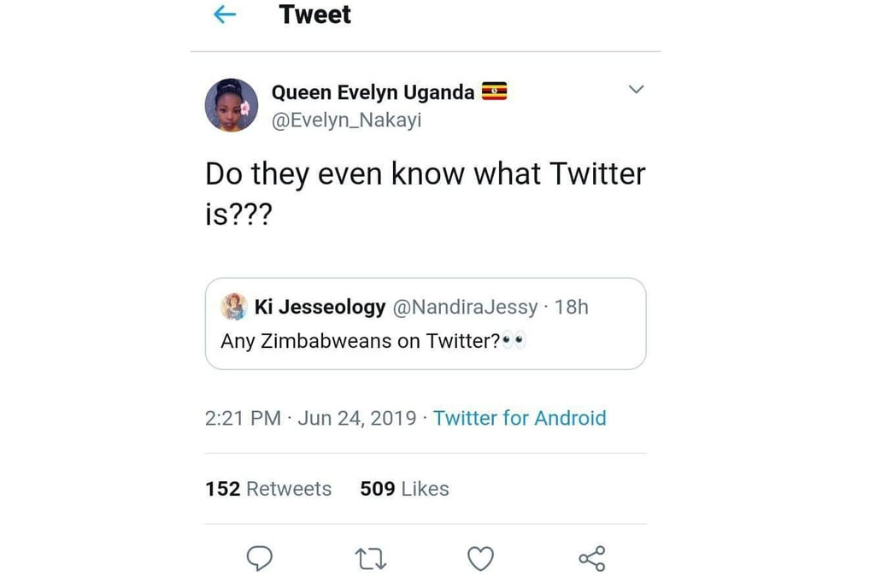The width and height of the screenshot is (875, 588).
Task: Like the tweet with heart icon
Action: [481, 559]
